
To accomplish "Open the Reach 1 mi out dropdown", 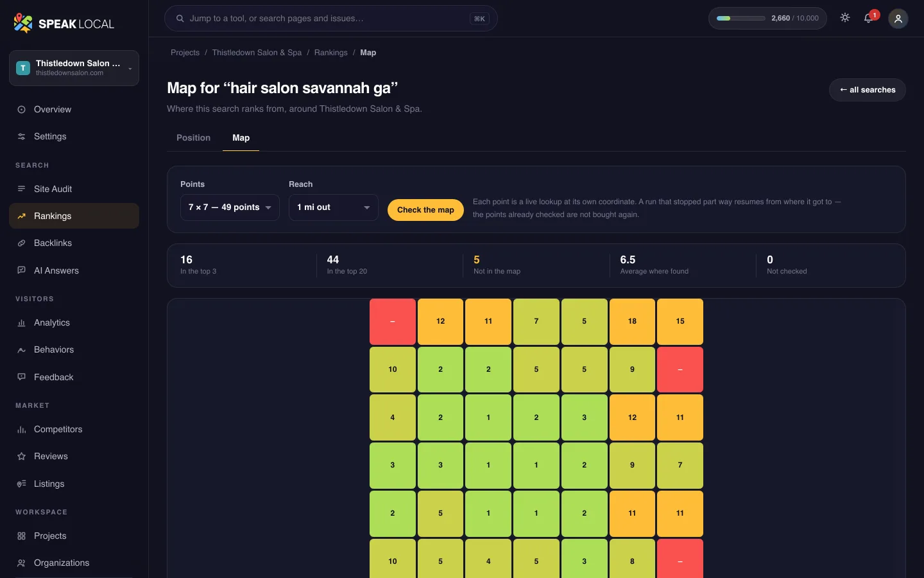I will pyautogui.click(x=334, y=207).
